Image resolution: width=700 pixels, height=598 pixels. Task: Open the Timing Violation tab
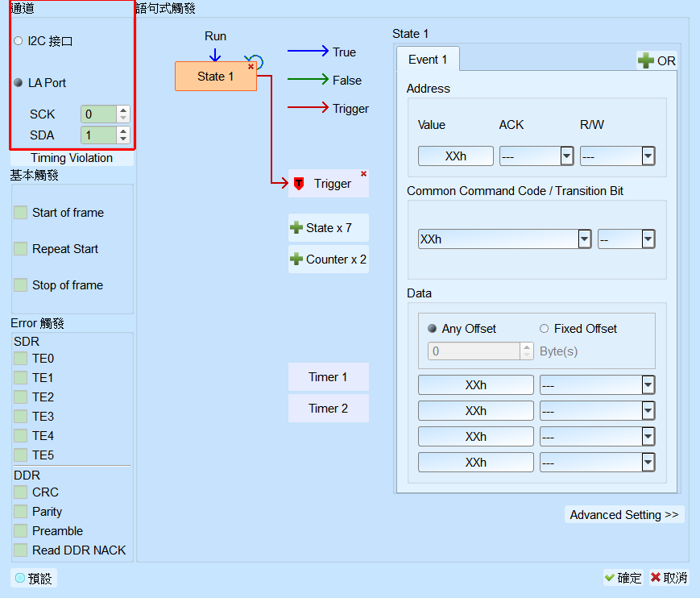click(72, 158)
